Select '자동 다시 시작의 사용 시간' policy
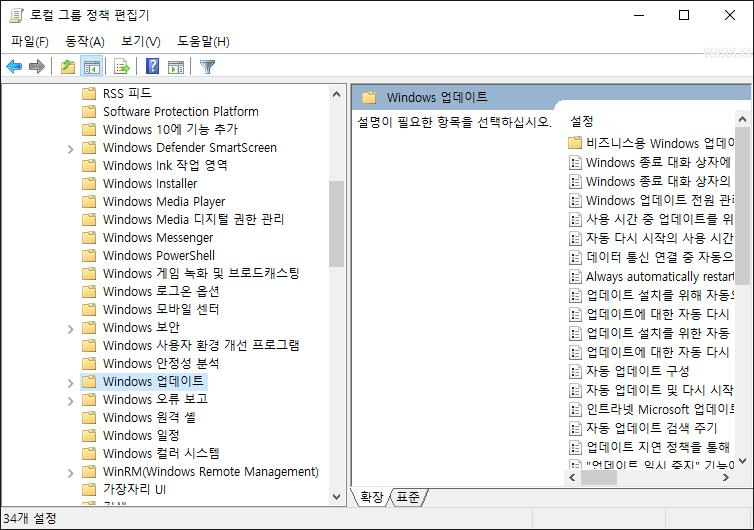 pyautogui.click(x=659, y=238)
